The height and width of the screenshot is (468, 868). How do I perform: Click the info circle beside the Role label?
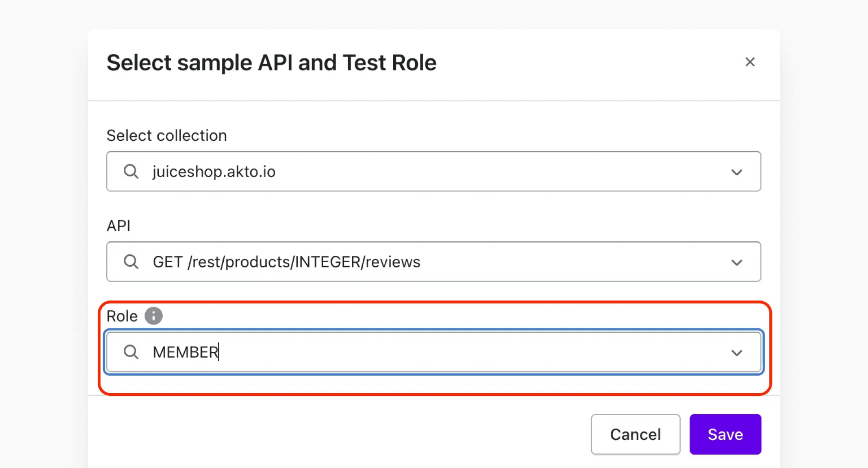pyautogui.click(x=153, y=316)
